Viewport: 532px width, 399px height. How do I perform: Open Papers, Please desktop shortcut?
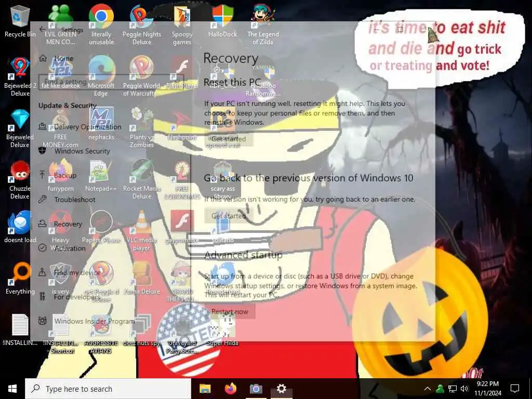coord(101,227)
